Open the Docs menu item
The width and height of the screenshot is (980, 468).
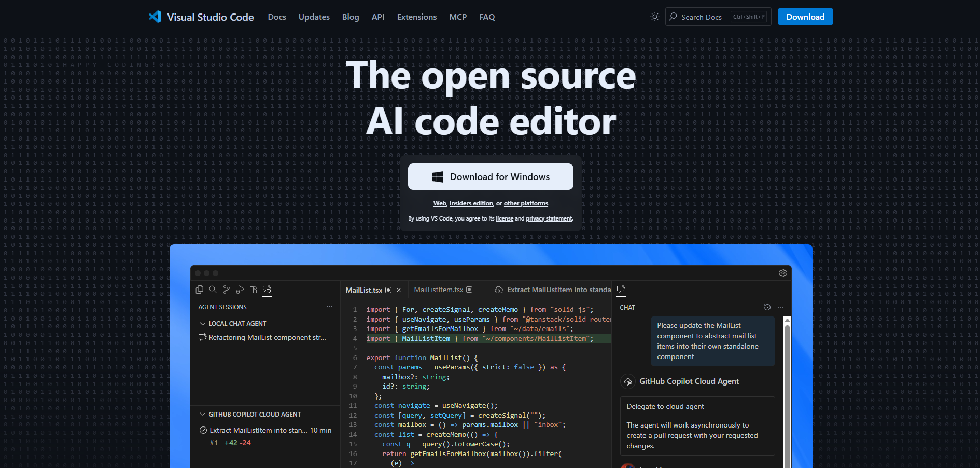click(277, 17)
